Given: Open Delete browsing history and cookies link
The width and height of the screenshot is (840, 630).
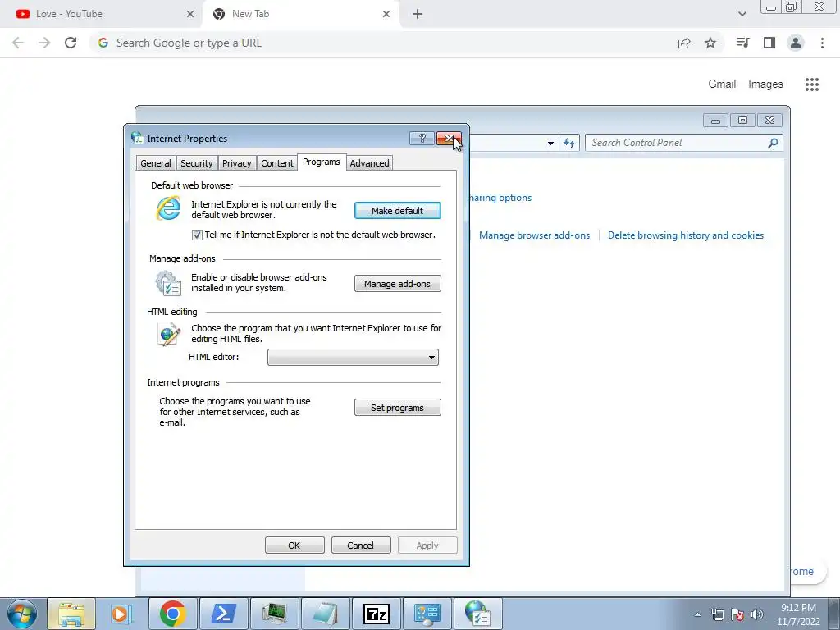Looking at the screenshot, I should (x=686, y=235).
